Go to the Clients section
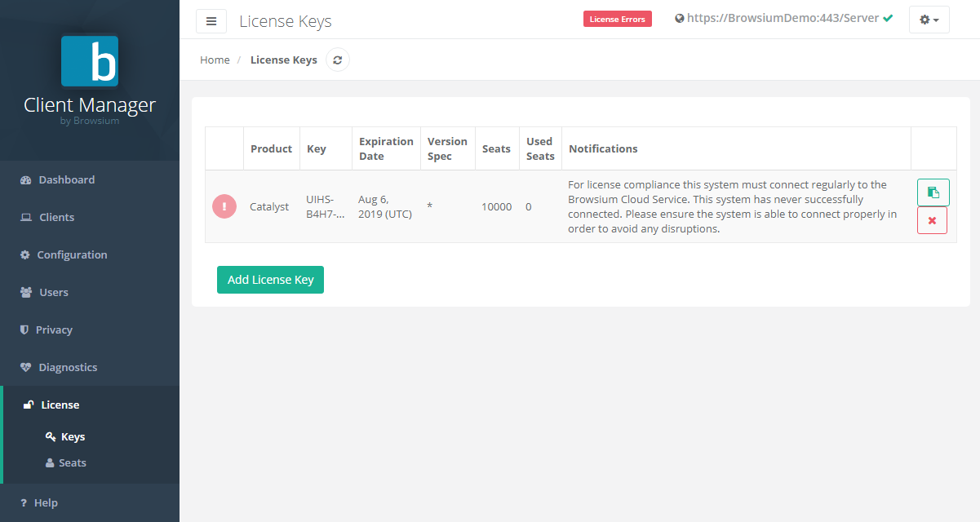 [56, 217]
